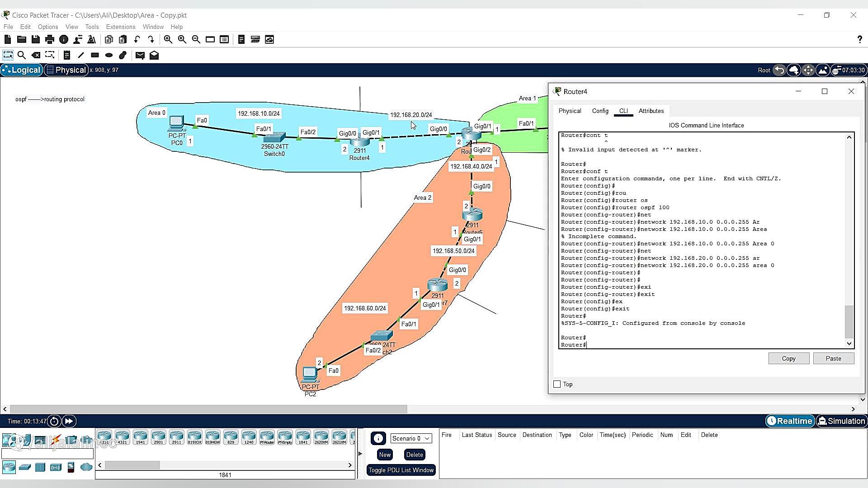This screenshot has height=488, width=868.
Task: Enable the Top checkbox in Router4 window
Action: pos(557,384)
